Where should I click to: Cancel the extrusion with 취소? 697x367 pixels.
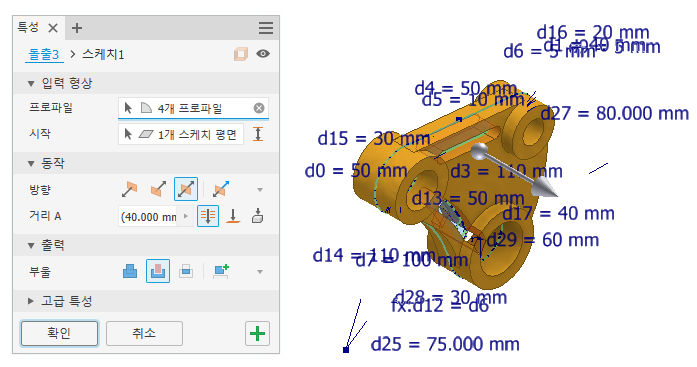pyautogui.click(x=144, y=333)
